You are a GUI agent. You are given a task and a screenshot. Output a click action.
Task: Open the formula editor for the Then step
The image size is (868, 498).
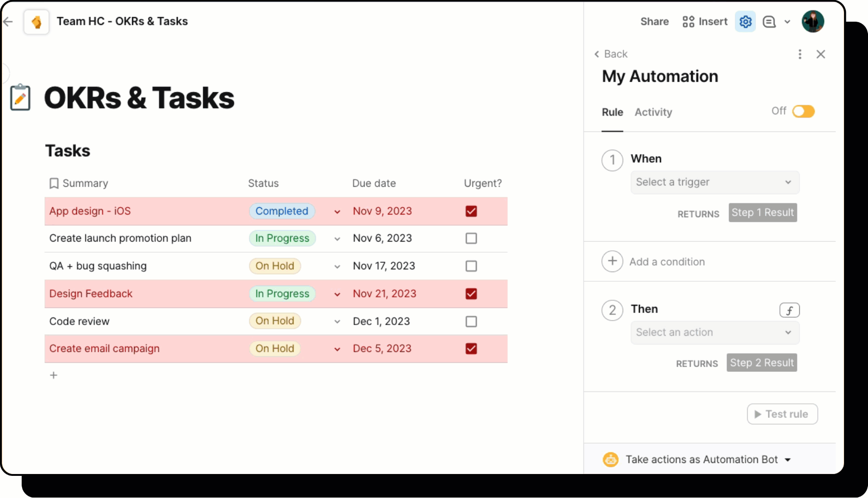pos(790,310)
